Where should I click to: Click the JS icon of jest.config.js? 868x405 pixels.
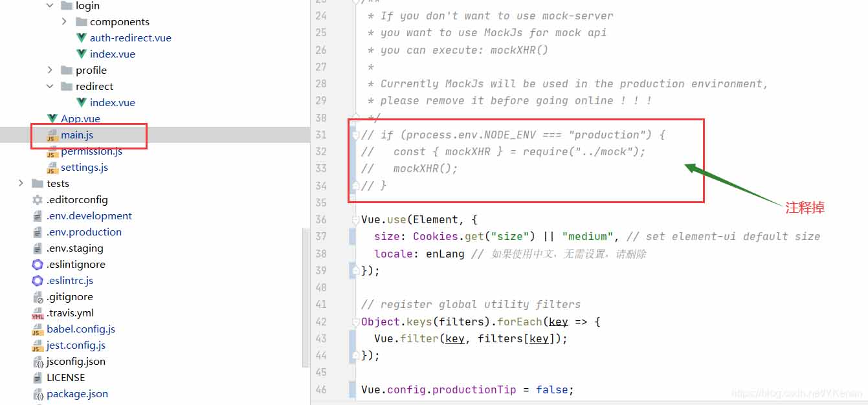tap(38, 345)
